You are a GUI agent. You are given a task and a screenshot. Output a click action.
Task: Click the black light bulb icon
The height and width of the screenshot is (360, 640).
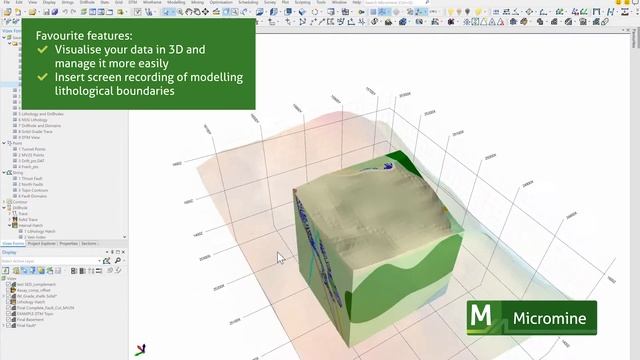(467, 12)
